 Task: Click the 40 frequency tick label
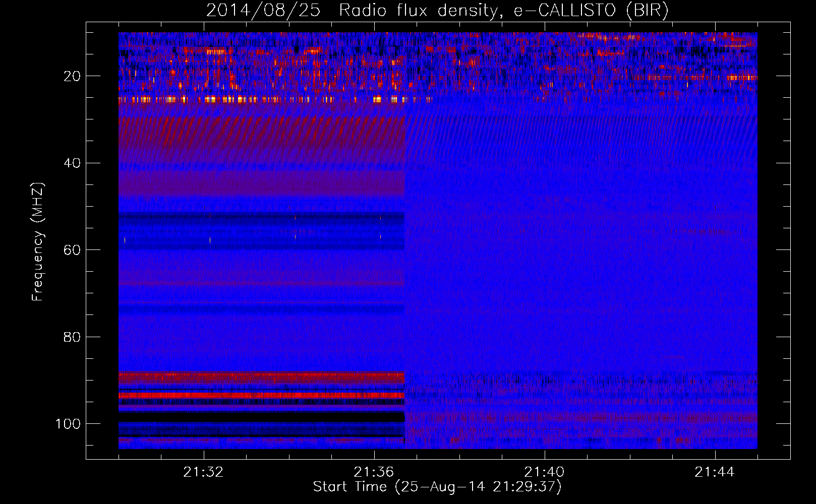[72, 163]
